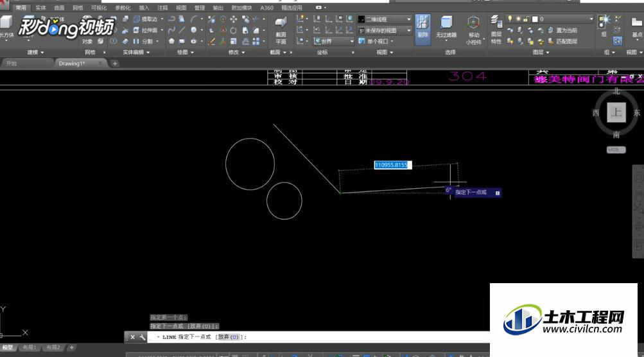Open the 世界 UCS dropdown
The height and width of the screenshot is (357, 644).
(333, 41)
